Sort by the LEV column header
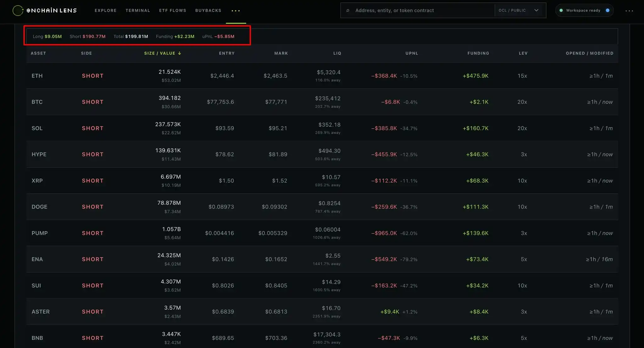 [x=523, y=53]
